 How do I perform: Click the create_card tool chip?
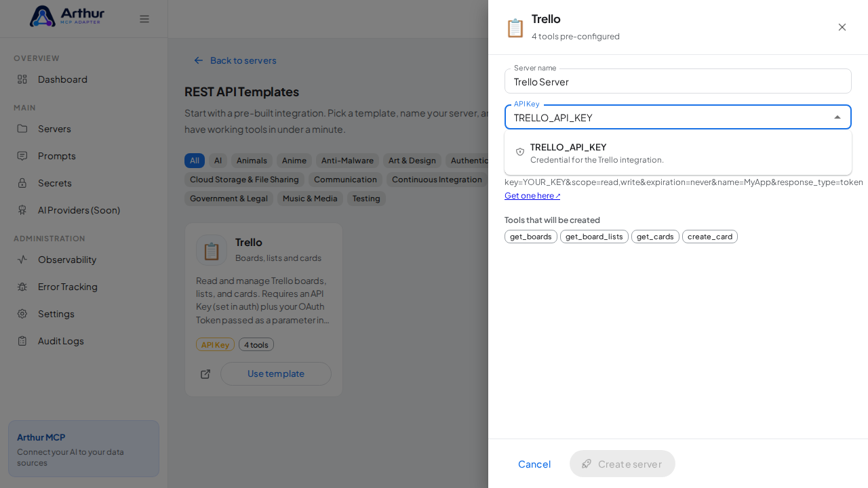click(x=710, y=237)
